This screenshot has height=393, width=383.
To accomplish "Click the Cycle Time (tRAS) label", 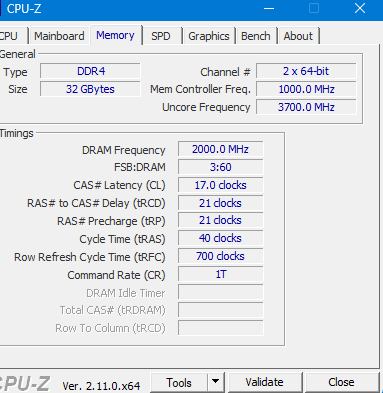I will (x=122, y=239).
